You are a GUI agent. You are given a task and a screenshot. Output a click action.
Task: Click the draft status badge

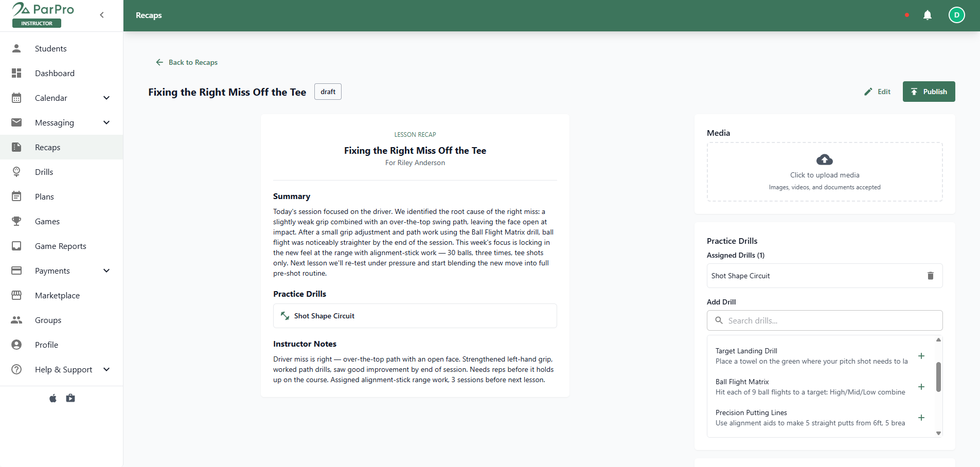(x=328, y=92)
